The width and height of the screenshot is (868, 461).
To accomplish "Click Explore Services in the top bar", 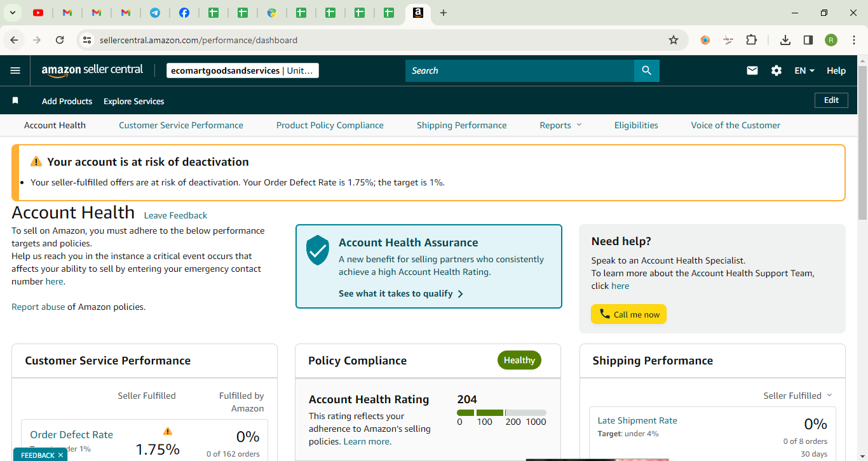I will pos(134,101).
